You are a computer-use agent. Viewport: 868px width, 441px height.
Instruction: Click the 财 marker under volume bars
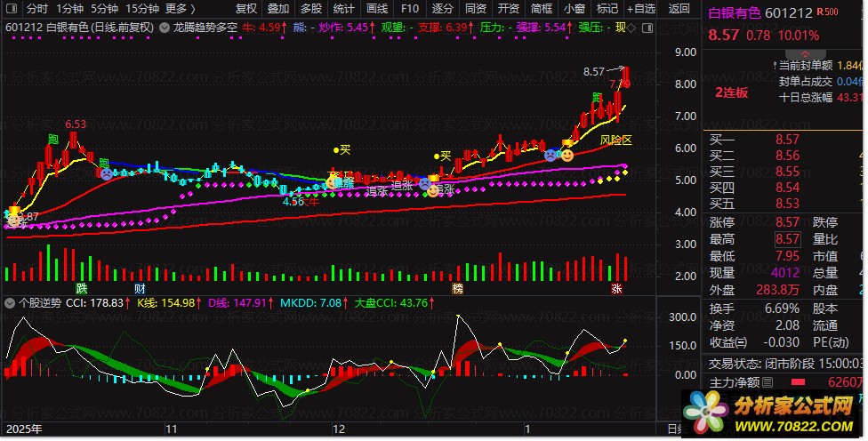click(140, 288)
